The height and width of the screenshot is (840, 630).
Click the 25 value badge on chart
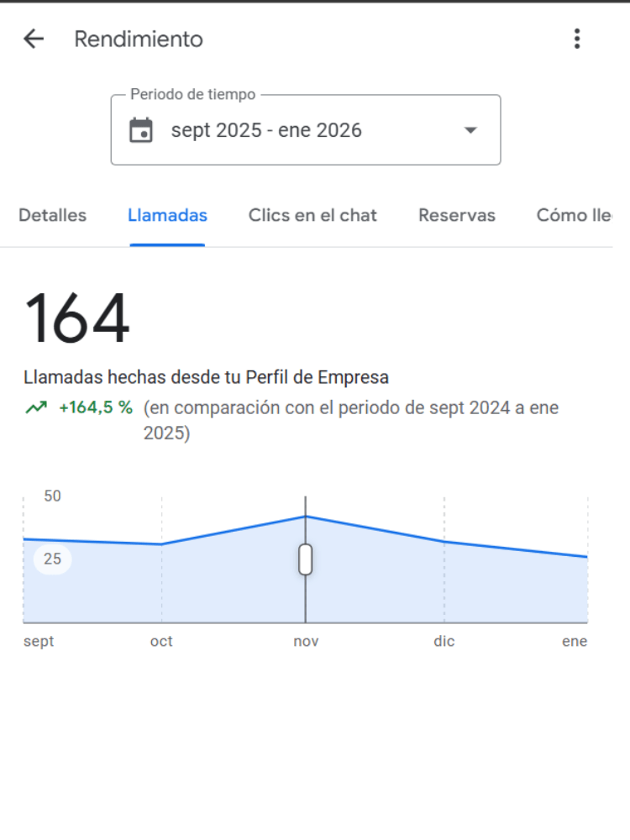(x=53, y=559)
